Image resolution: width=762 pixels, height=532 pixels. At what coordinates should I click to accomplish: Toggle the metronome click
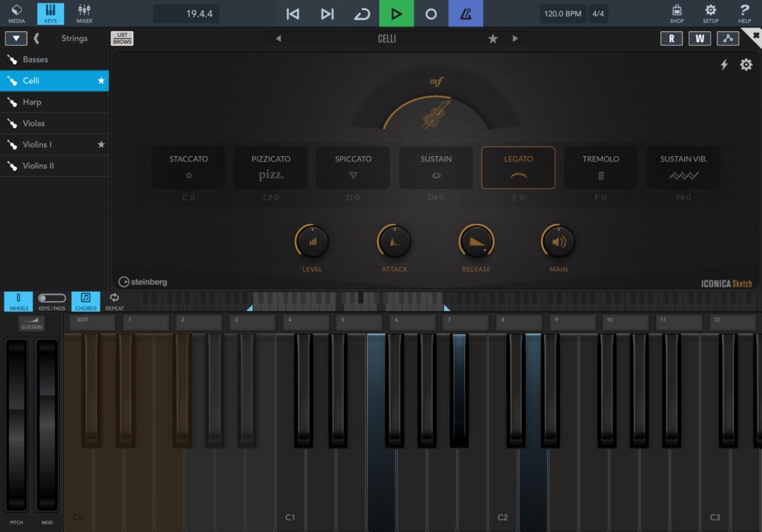(x=466, y=14)
